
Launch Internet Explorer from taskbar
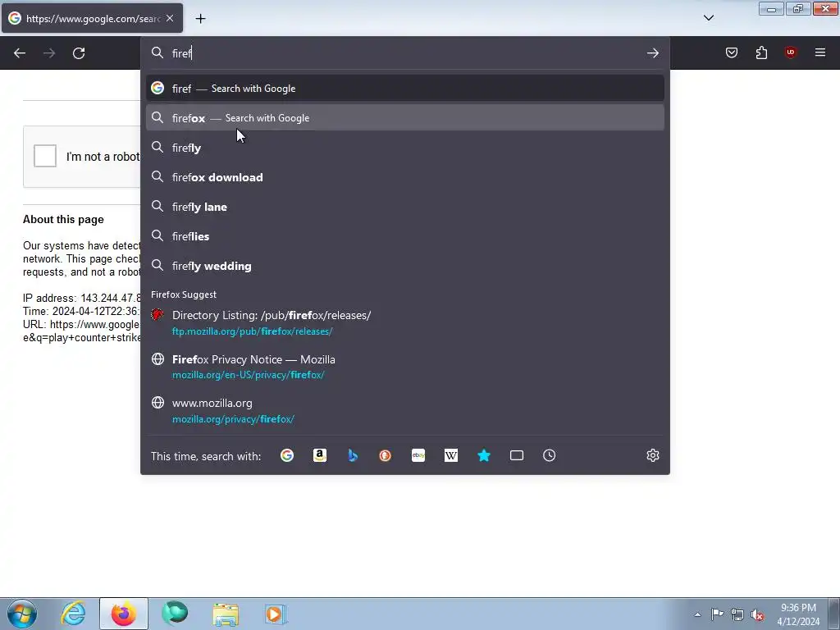(73, 614)
